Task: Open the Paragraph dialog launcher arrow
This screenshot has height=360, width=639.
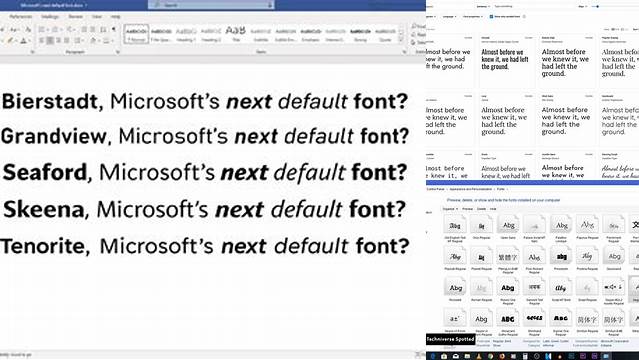Action: (118, 52)
